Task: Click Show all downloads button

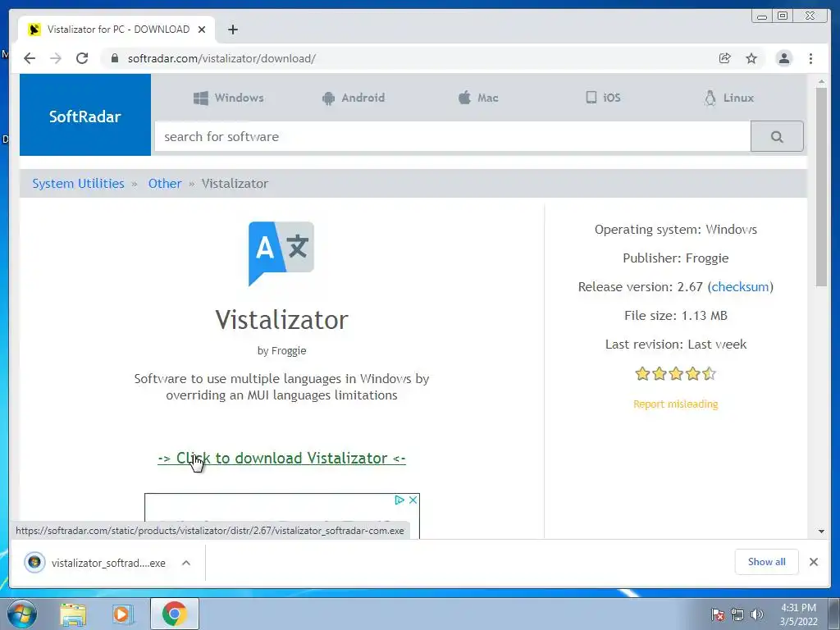Action: (x=767, y=561)
